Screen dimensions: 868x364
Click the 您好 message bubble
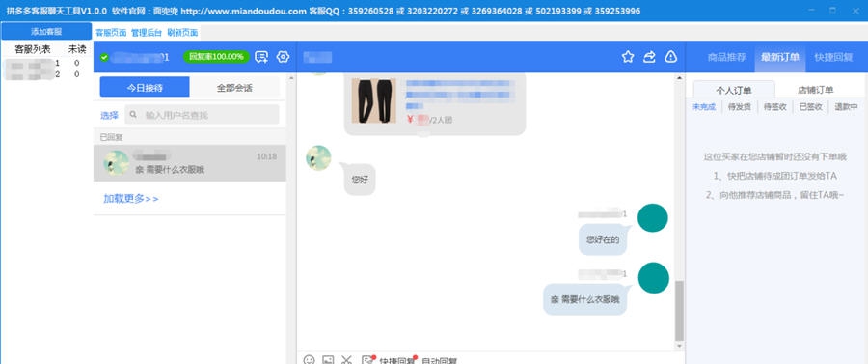pos(360,180)
